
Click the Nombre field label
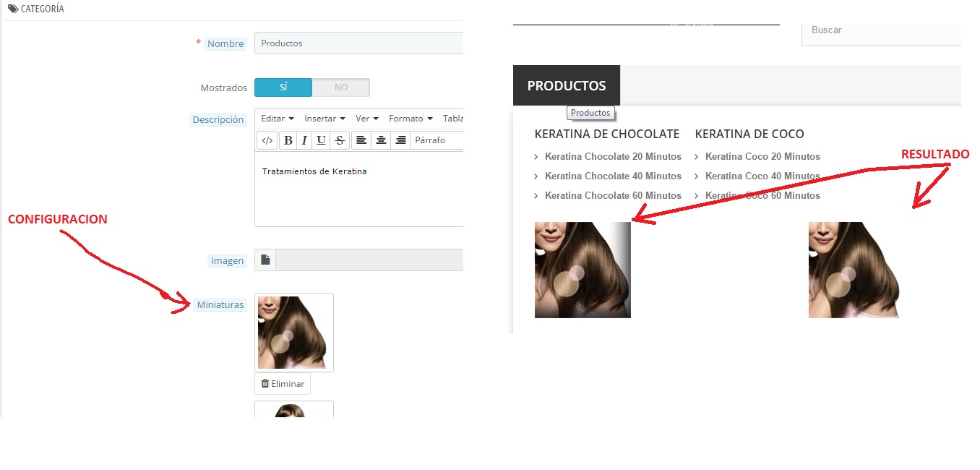click(x=225, y=44)
